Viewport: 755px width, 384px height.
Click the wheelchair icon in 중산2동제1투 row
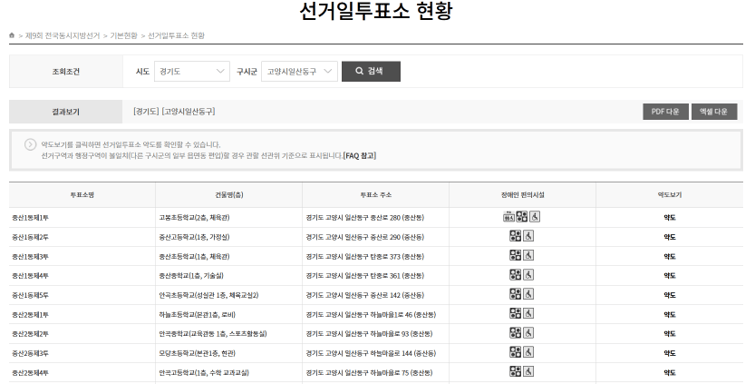pos(529,313)
